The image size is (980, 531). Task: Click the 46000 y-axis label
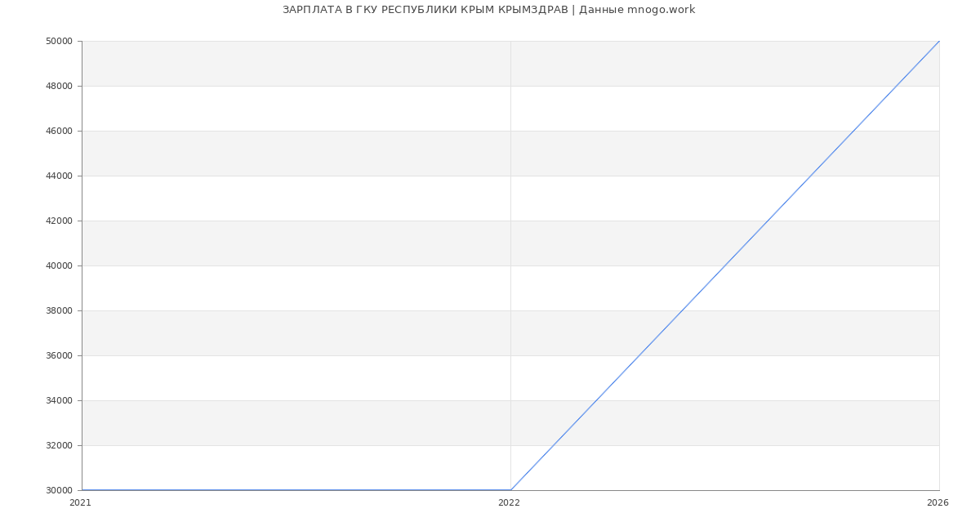pyautogui.click(x=60, y=131)
